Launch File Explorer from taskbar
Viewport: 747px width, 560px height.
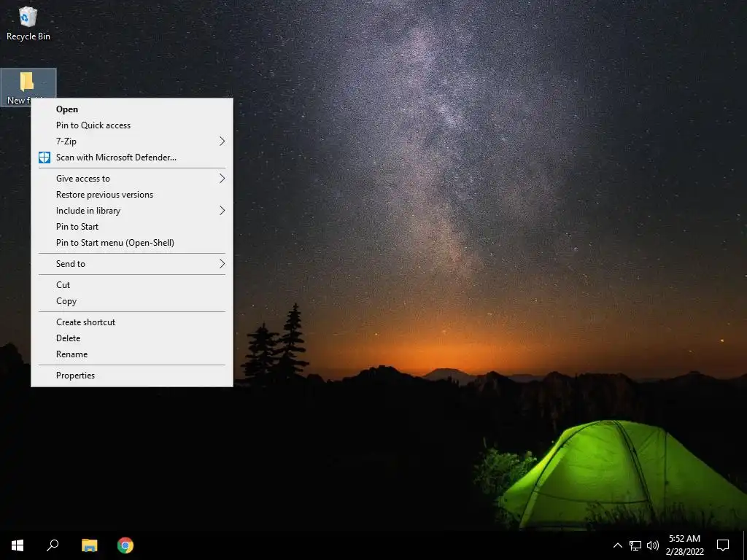point(89,545)
